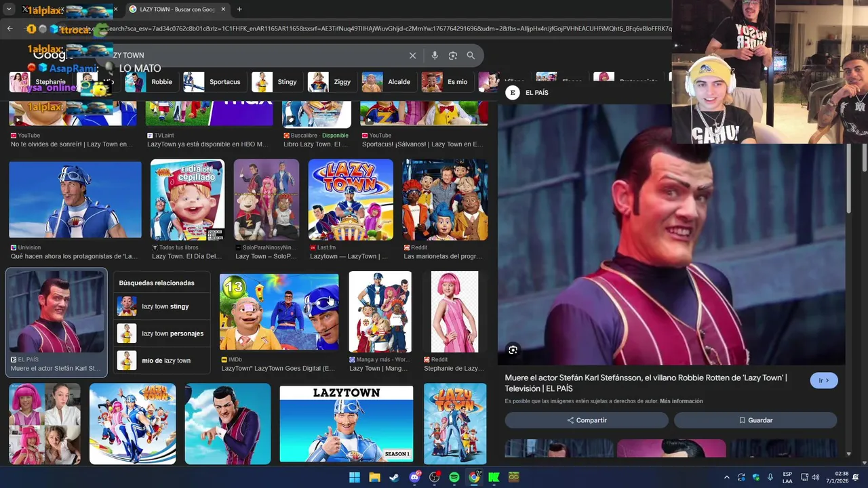Open Google Lens image search icon
The width and height of the screenshot is (868, 488).
click(453, 56)
